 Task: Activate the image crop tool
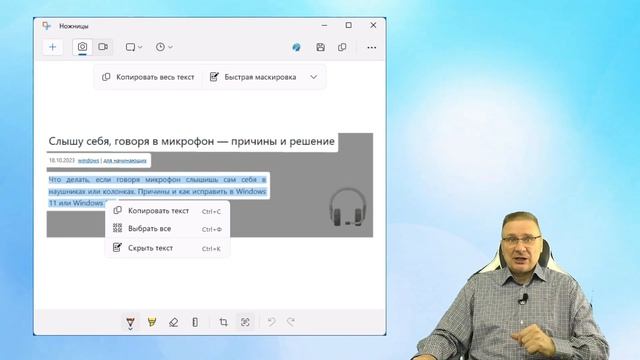coord(223,322)
